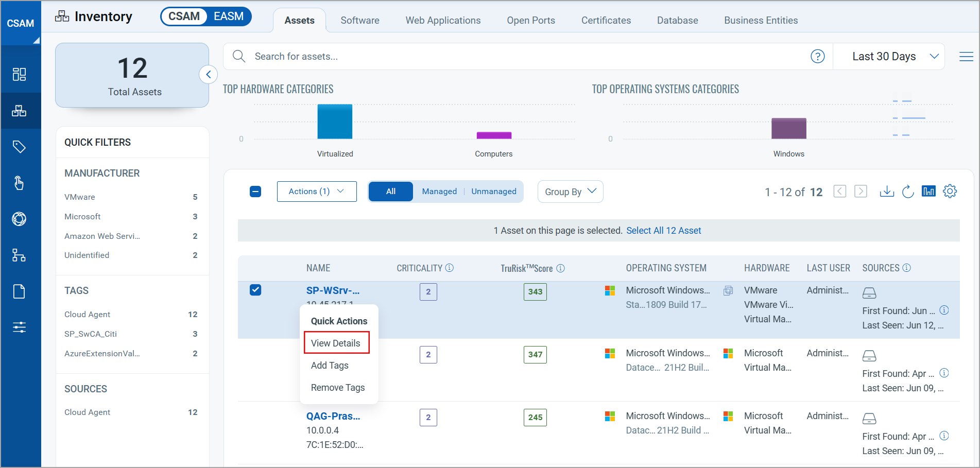Image resolution: width=980 pixels, height=468 pixels.
Task: Open the hamburger menu beside Last 30 Days
Action: [x=966, y=57]
